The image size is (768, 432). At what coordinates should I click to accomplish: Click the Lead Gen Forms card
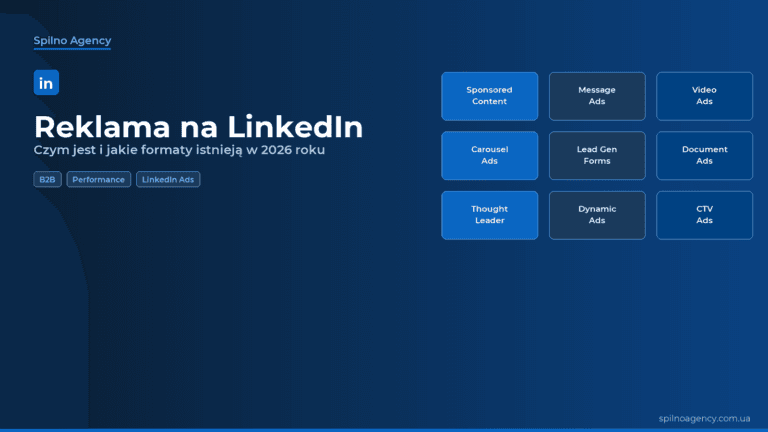(x=597, y=155)
